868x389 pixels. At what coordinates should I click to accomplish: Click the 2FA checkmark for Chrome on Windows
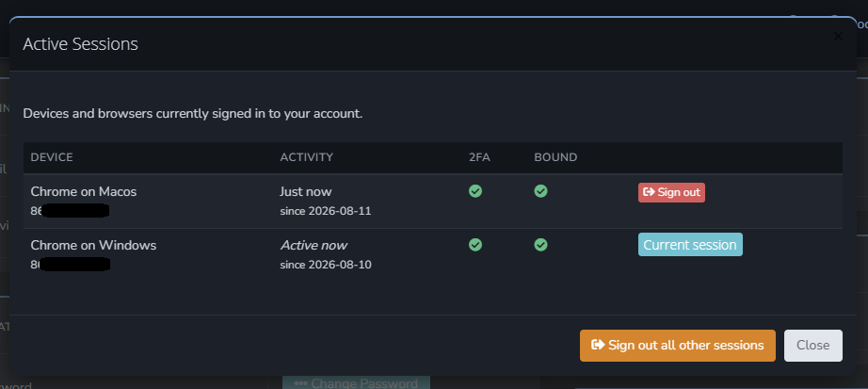pyautogui.click(x=475, y=244)
